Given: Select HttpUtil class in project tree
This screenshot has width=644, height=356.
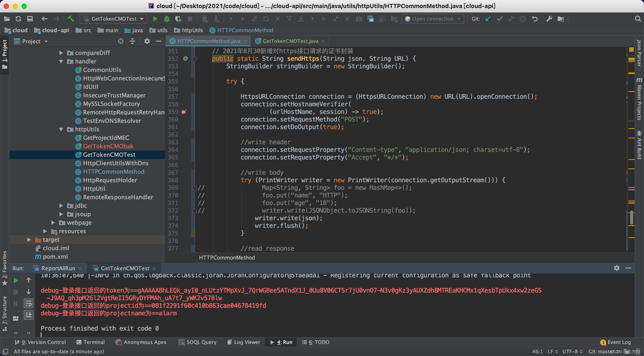Looking at the screenshot, I should (x=94, y=189).
